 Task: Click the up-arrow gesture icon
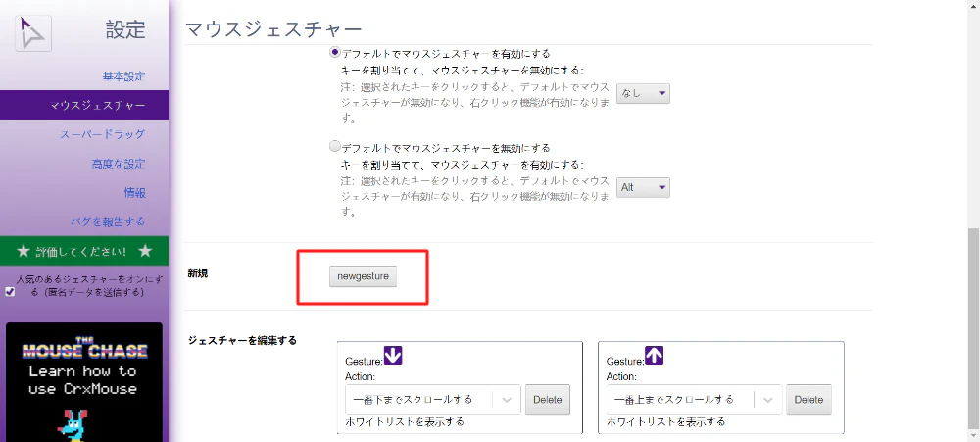pos(654,356)
